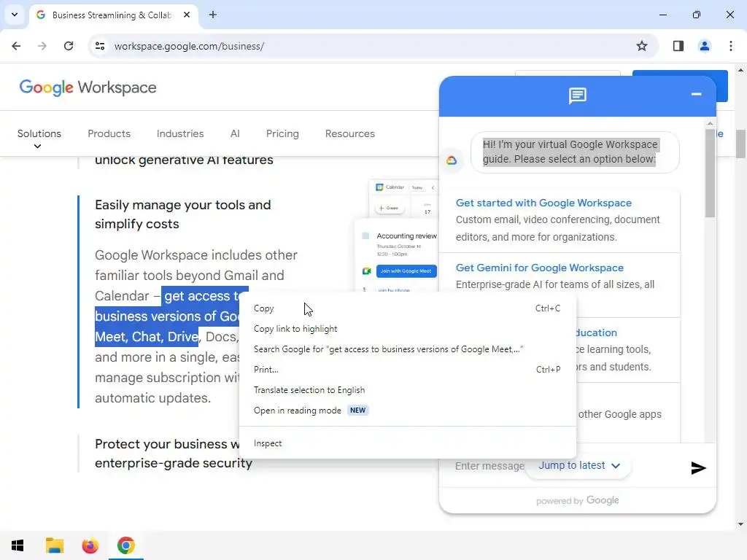The height and width of the screenshot is (560, 747).
Task: Go to the Pricing page
Action: pos(282,134)
